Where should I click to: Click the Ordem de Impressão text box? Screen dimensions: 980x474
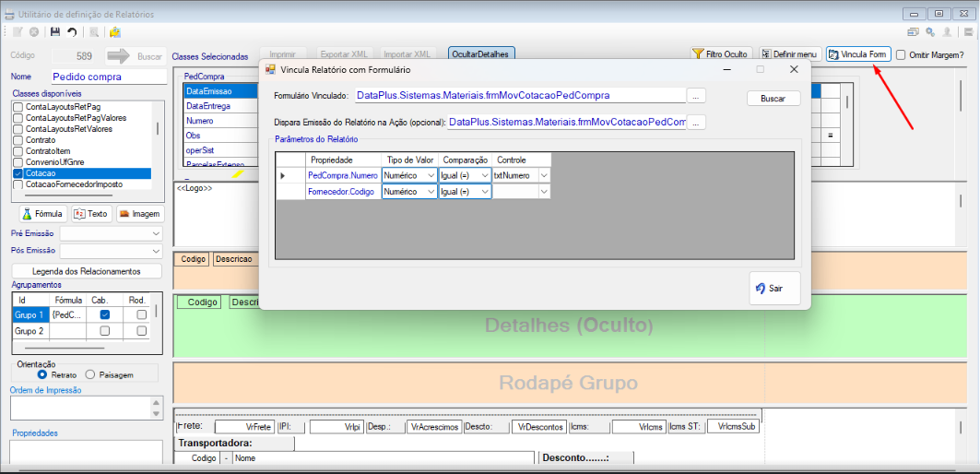click(80, 408)
